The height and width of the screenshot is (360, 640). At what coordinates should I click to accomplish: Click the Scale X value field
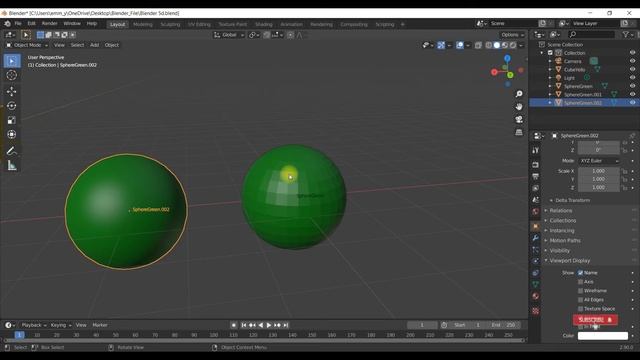tap(598, 171)
